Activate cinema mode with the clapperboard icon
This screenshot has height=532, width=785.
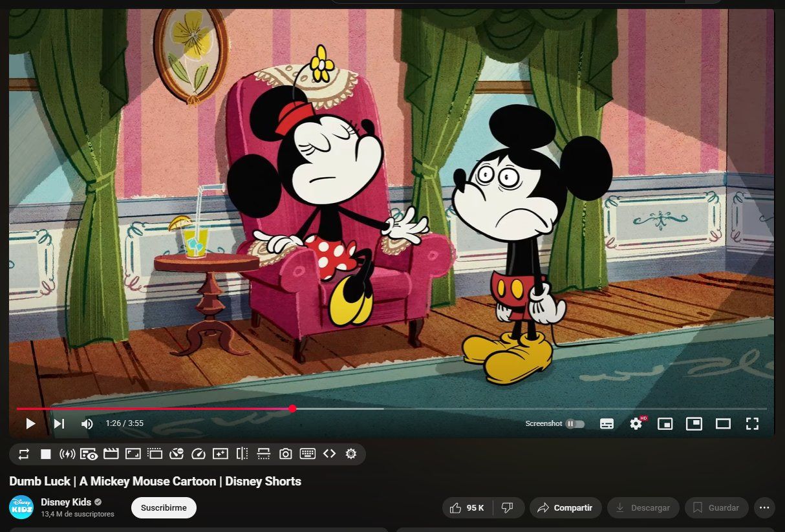(x=111, y=454)
